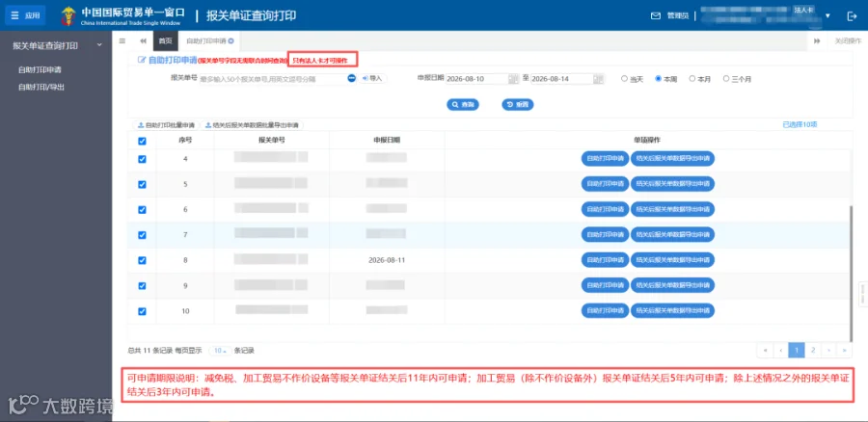Viewport: 868px width, 422px height.
Task: Select the 三个月 radio button
Action: [x=726, y=79]
